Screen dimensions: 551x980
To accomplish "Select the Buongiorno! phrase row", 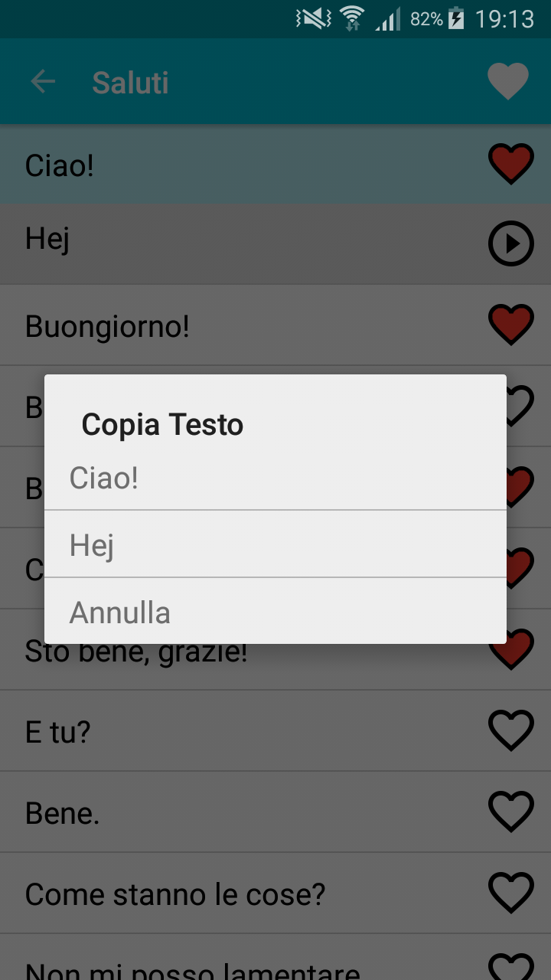I will coord(275,325).
